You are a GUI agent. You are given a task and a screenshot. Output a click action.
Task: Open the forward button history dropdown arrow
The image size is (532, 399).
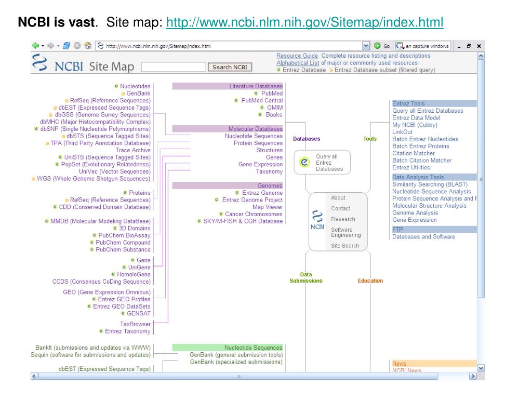tap(58, 46)
